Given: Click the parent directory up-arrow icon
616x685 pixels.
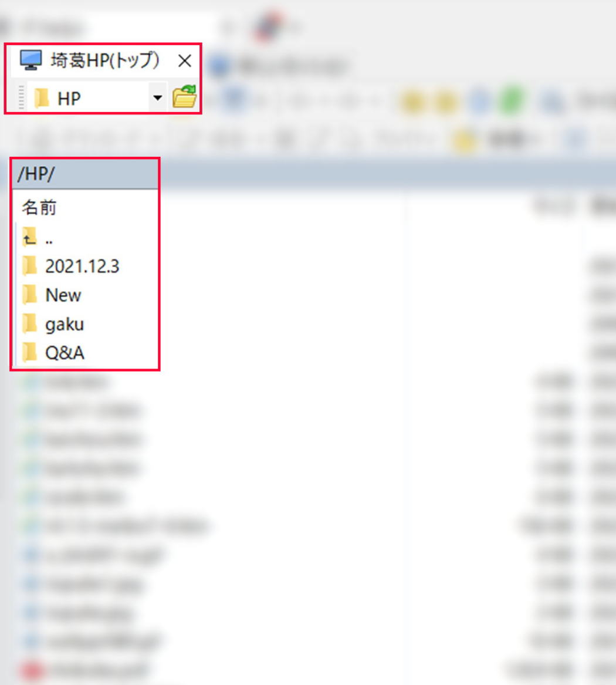Looking at the screenshot, I should point(29,238).
